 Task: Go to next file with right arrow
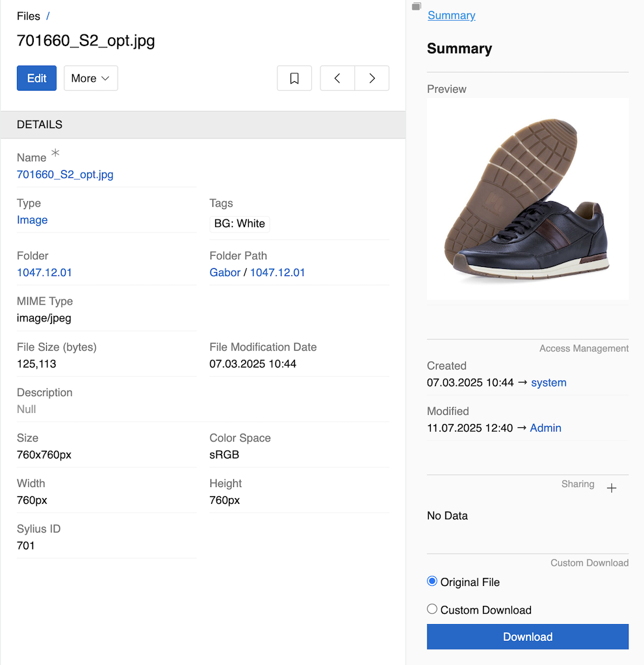click(x=372, y=79)
